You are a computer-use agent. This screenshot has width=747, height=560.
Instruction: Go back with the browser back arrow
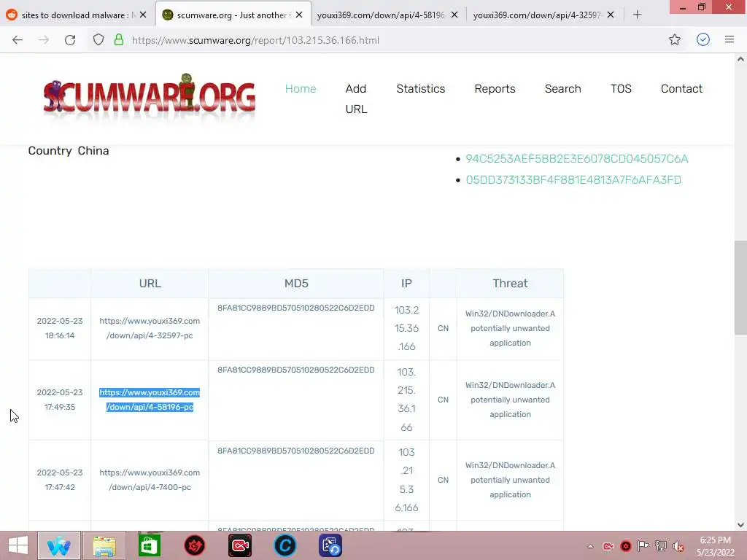point(18,40)
